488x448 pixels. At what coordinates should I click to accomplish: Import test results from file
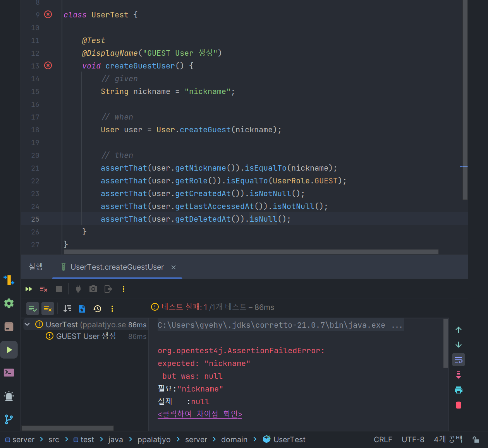tap(82, 308)
